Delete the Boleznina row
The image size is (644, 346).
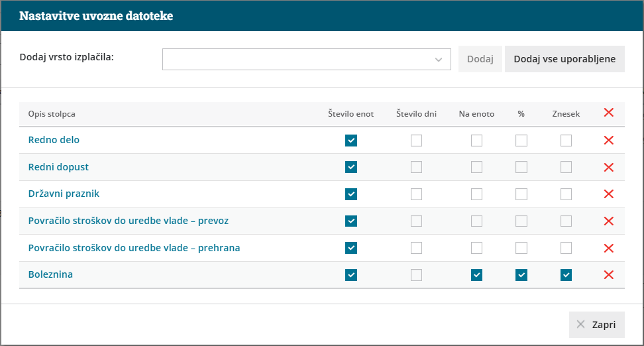[x=609, y=275]
